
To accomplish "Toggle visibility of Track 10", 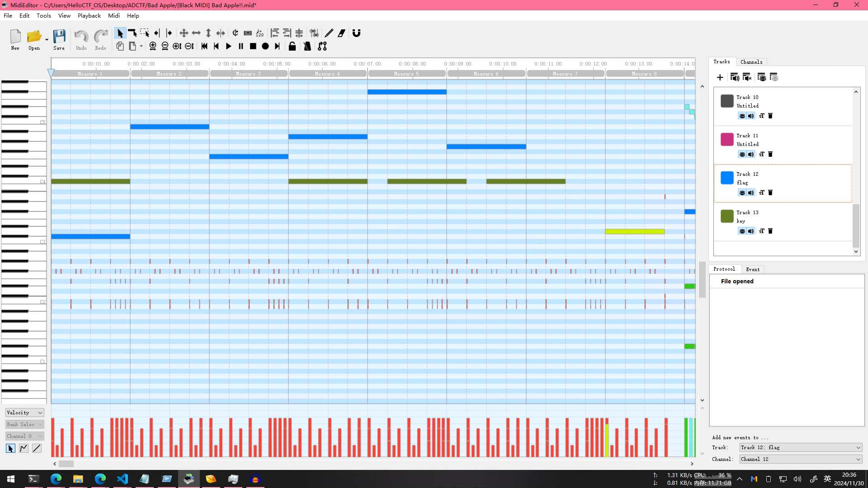I will [x=742, y=116].
